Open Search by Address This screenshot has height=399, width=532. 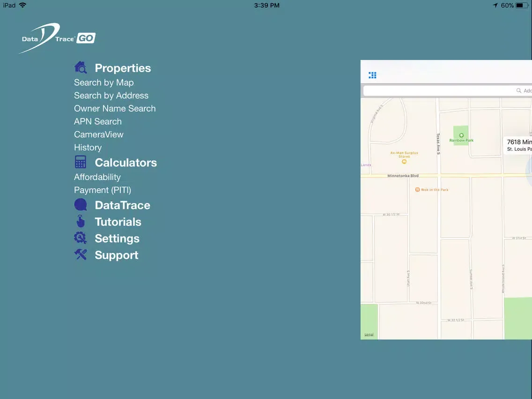coord(111,96)
